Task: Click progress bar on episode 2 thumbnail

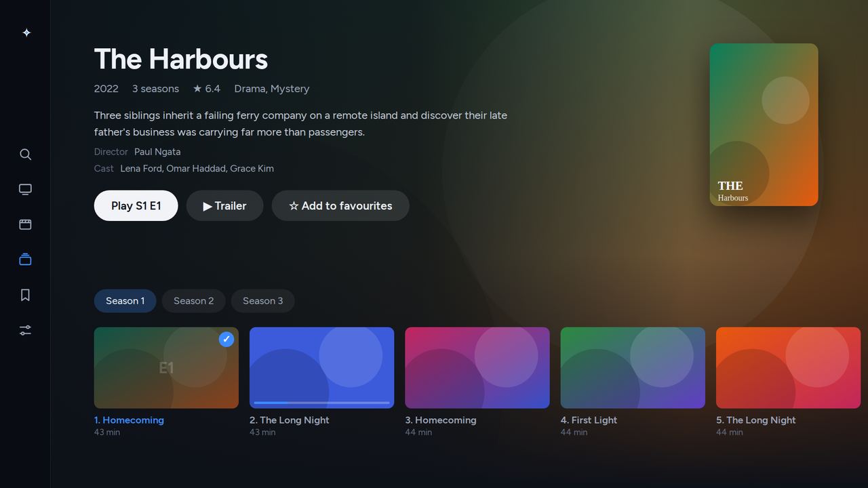Action: point(321,403)
